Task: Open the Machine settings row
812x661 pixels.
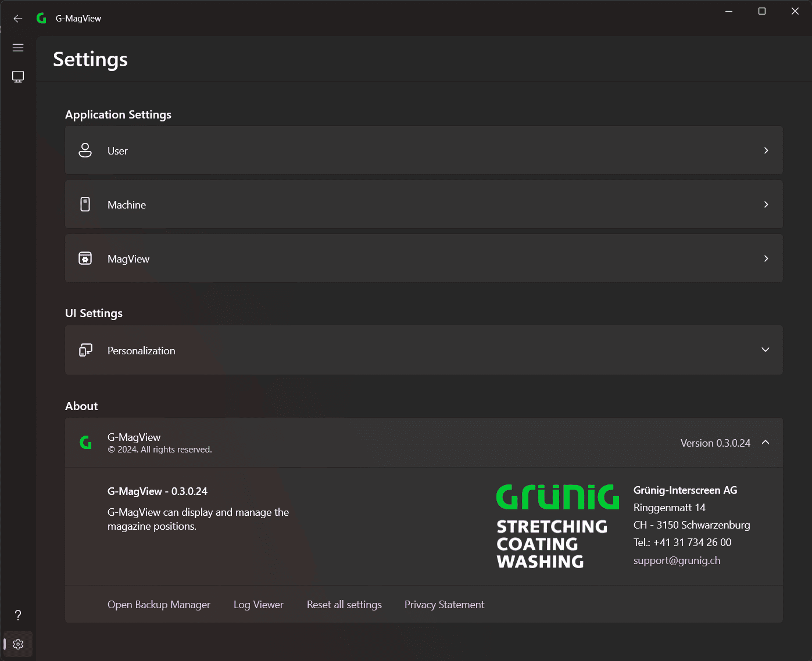Action: (x=424, y=204)
